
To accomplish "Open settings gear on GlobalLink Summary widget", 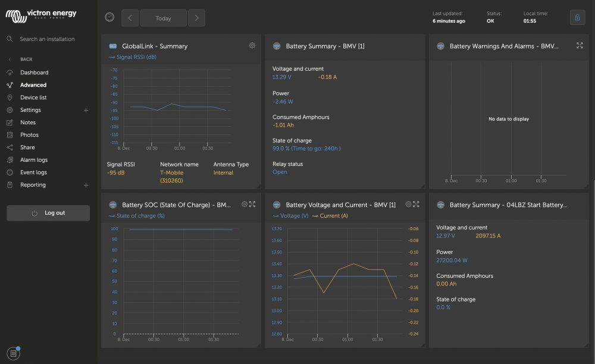I will (252, 46).
